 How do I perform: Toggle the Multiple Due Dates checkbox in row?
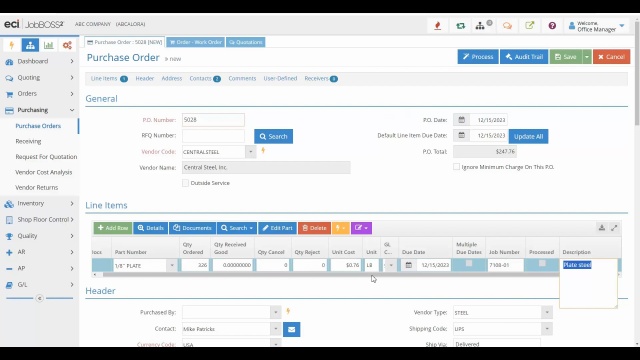point(469,263)
